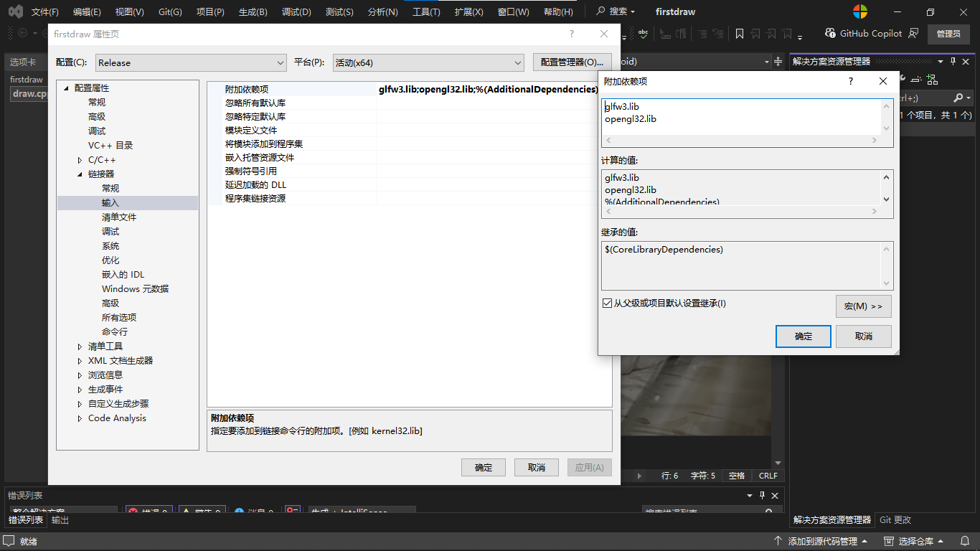The image size is (980, 551).
Task: Uncheck 从父级或项目默认设置继承
Action: pos(608,302)
